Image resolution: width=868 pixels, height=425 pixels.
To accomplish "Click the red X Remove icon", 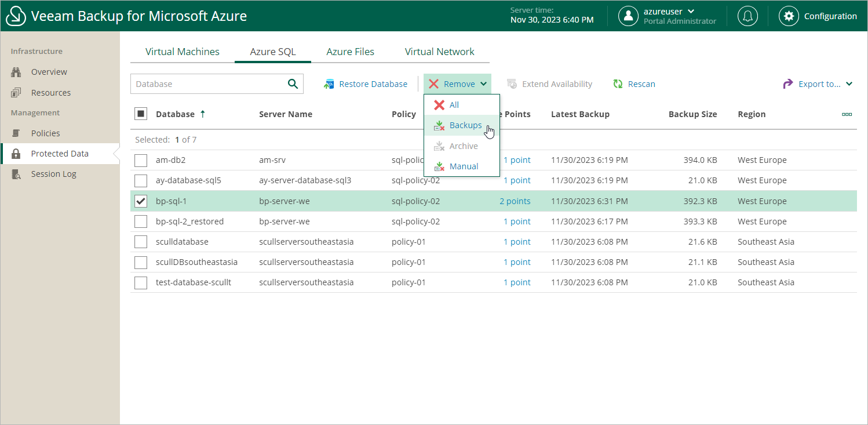I will [433, 84].
